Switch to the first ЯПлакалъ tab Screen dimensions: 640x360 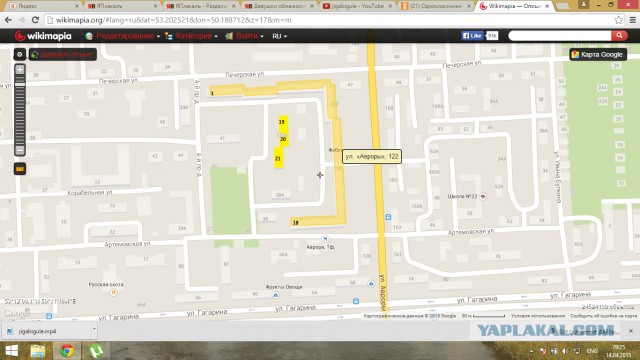[122, 6]
